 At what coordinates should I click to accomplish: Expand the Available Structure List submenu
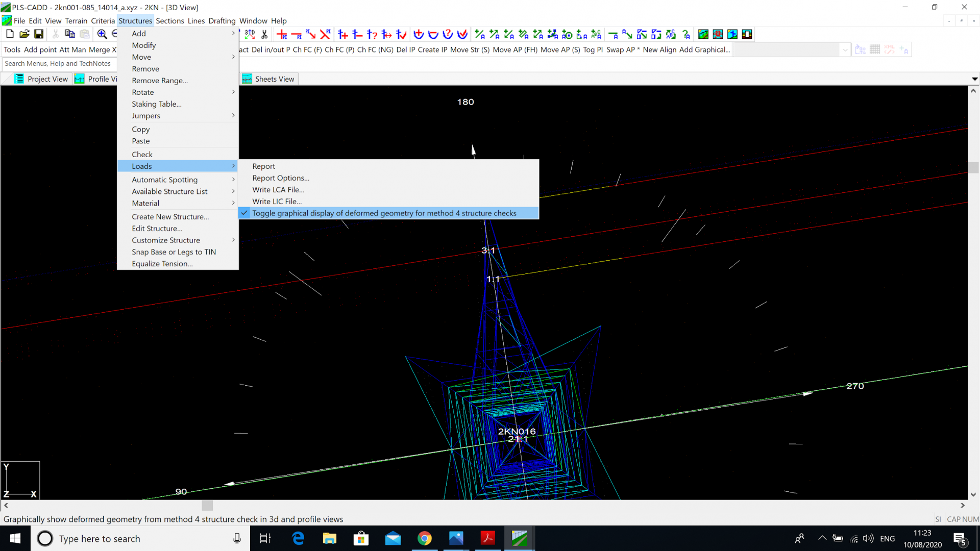click(178, 191)
